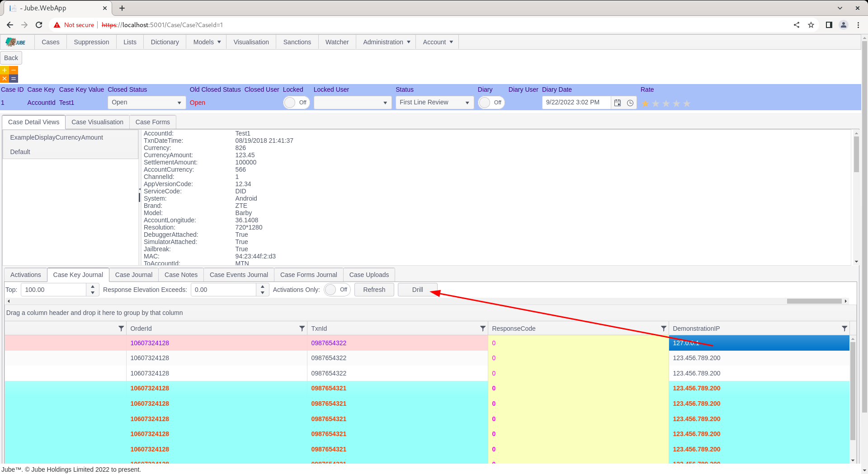Screen dimensions: 868x474
Task: Bookmark this page with the star icon
Action: pyautogui.click(x=811, y=25)
